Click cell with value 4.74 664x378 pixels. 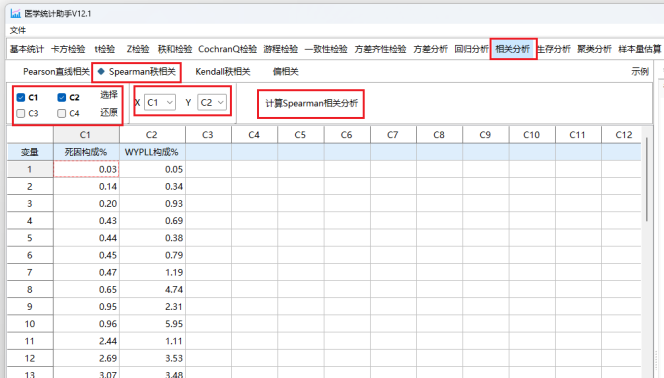[152, 290]
